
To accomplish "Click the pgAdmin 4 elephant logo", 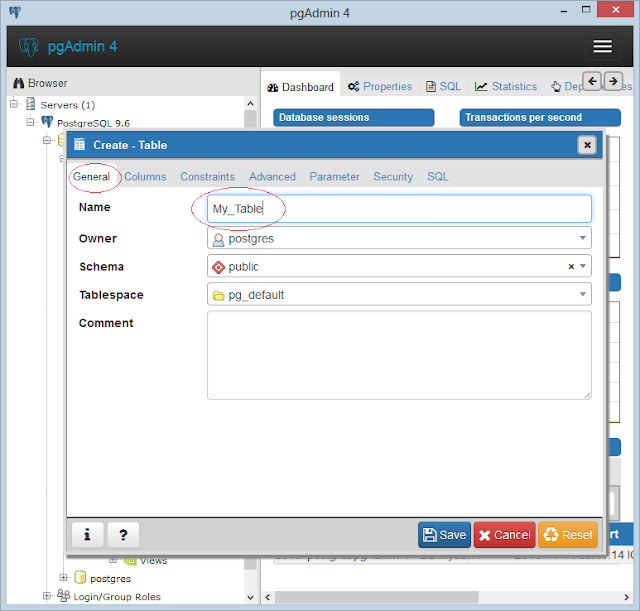I will [x=28, y=47].
